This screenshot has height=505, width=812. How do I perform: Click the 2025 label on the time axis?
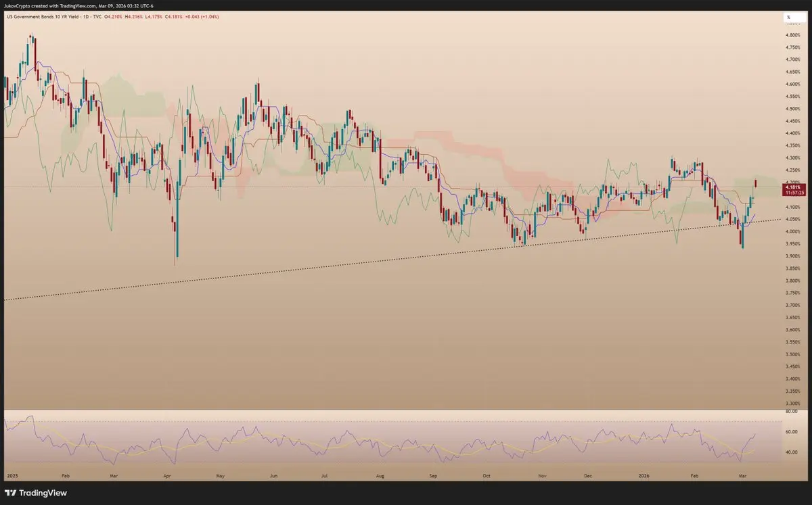(12, 475)
